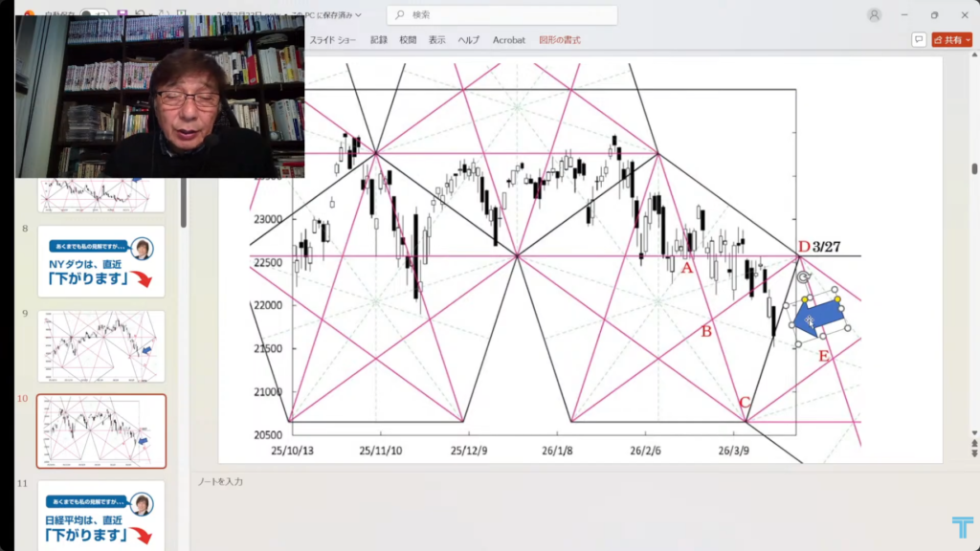Click the search magnifier icon
The image size is (980, 551).
pos(400,14)
